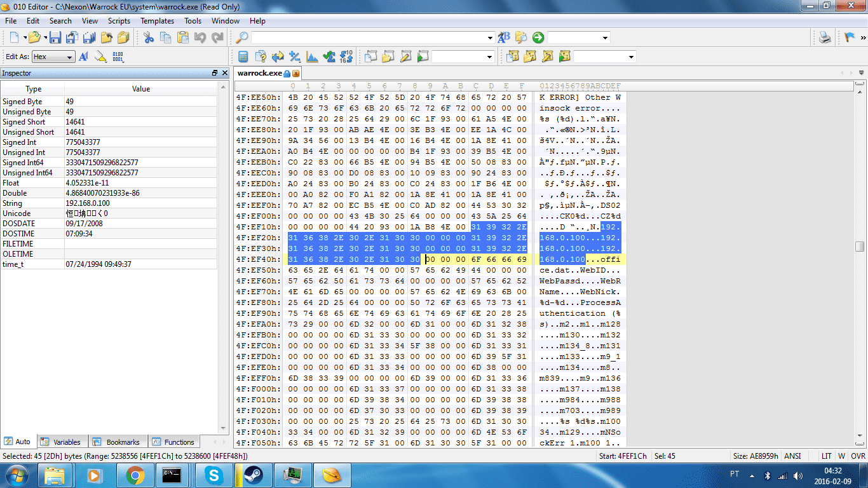Click the binary 0100 group-by icon
Image resolution: width=868 pixels, height=488 pixels.
[118, 57]
